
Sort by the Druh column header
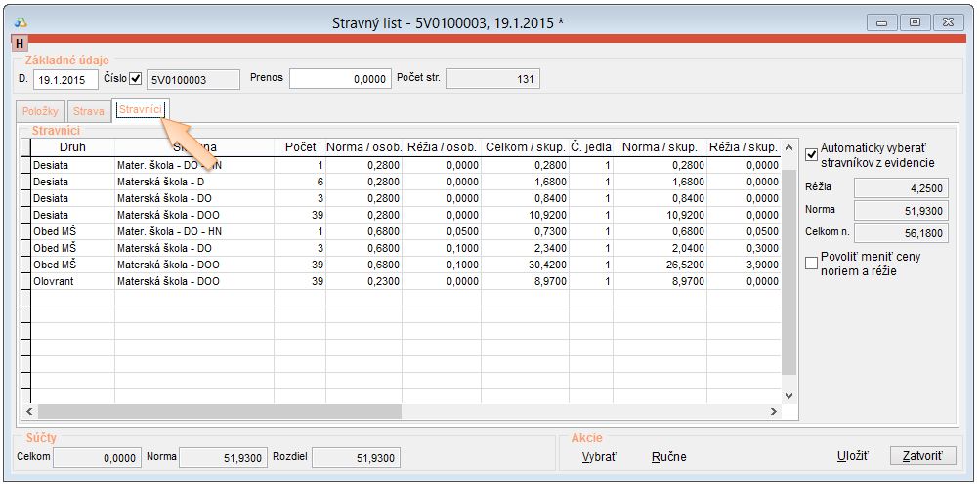click(x=72, y=147)
